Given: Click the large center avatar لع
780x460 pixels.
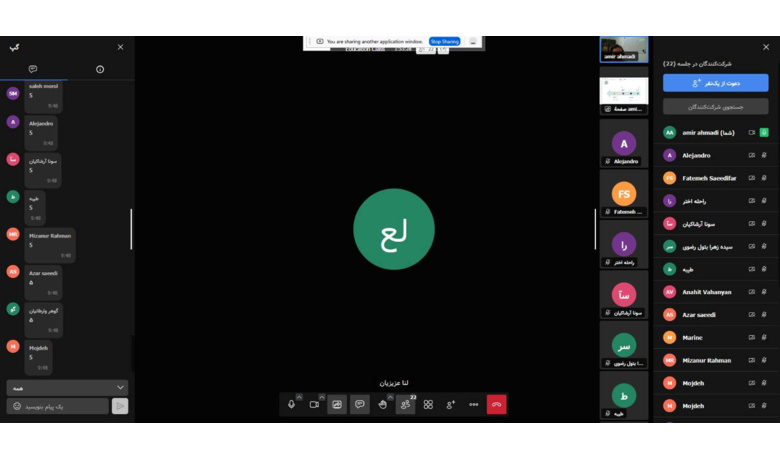Looking at the screenshot, I should [393, 229].
